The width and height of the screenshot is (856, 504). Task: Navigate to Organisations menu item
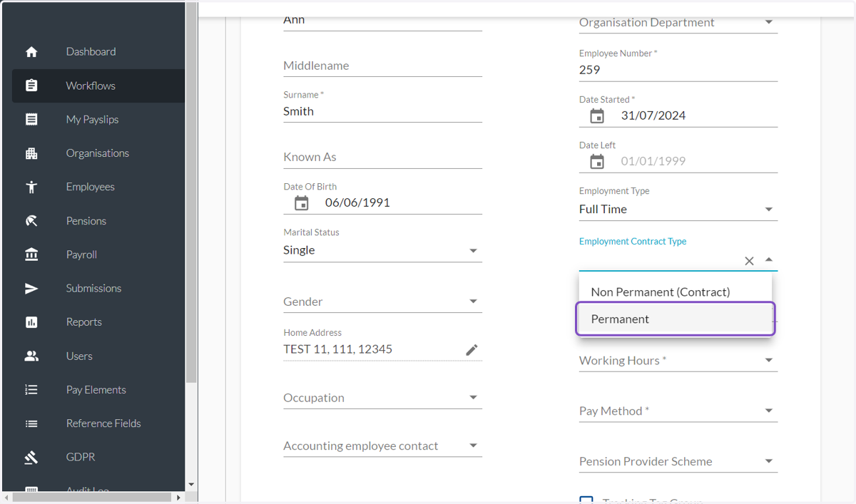[98, 153]
